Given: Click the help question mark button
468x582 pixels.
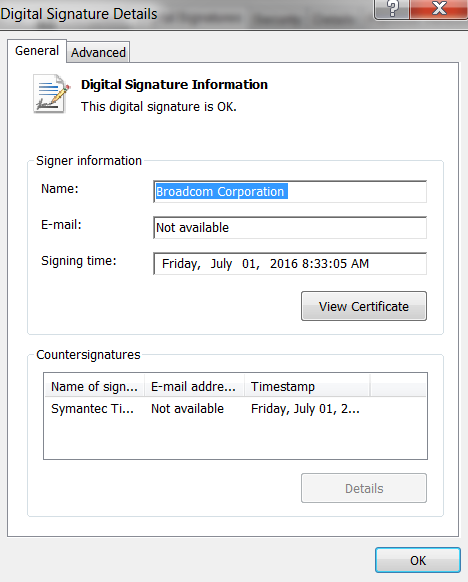Looking at the screenshot, I should 392,9.
